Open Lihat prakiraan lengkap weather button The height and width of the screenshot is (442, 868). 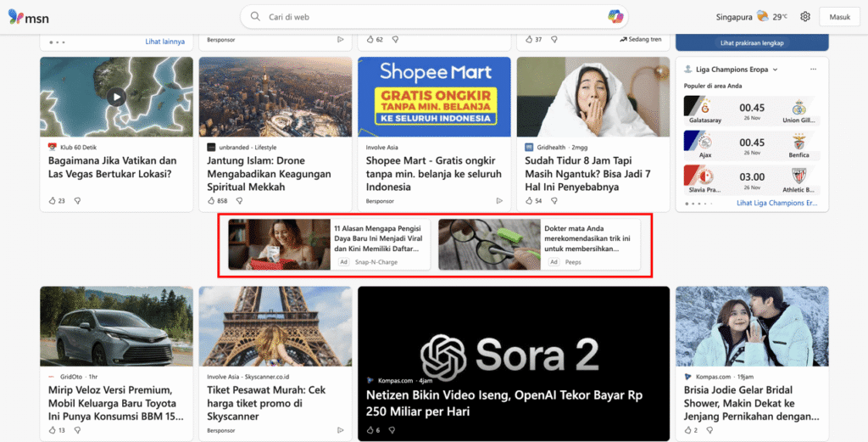pos(752,42)
